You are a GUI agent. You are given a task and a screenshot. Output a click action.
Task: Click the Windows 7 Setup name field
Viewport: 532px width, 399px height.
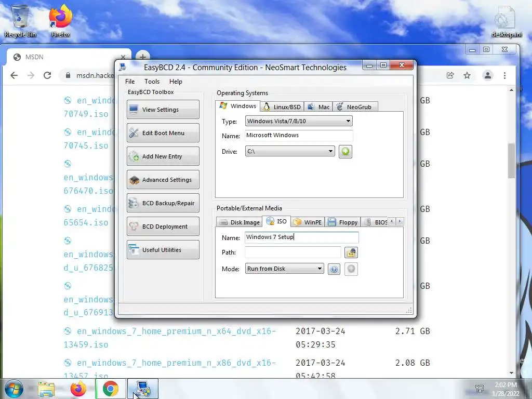click(x=301, y=237)
